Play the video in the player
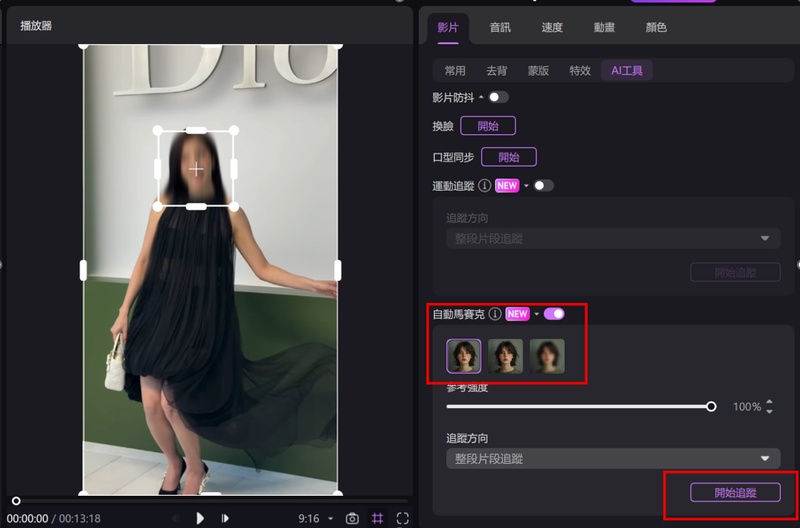This screenshot has width=800, height=528. pyautogui.click(x=200, y=518)
